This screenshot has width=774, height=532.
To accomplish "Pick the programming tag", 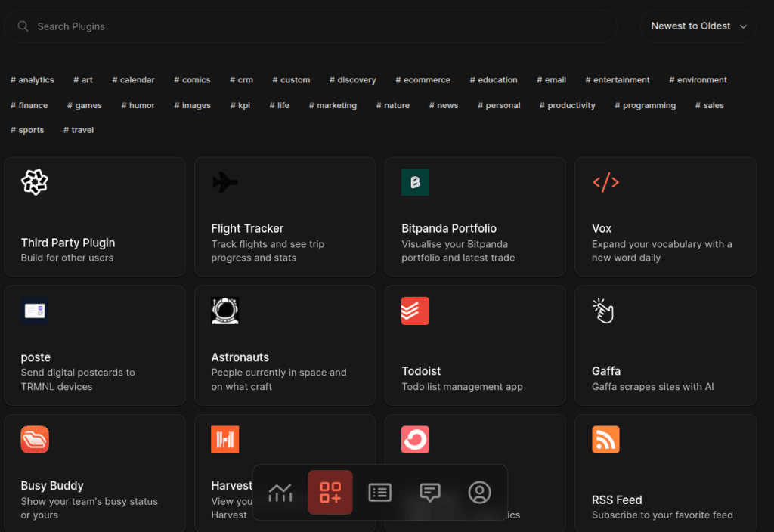I will point(646,105).
